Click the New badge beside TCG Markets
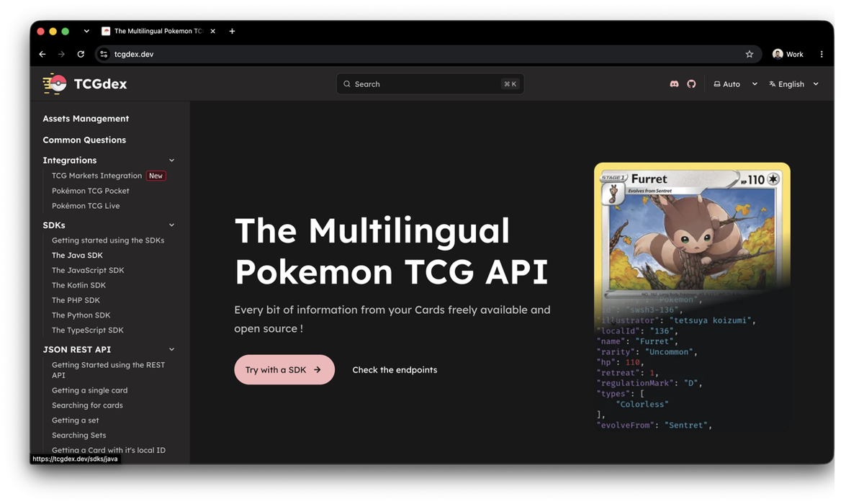The width and height of the screenshot is (864, 504). [156, 176]
